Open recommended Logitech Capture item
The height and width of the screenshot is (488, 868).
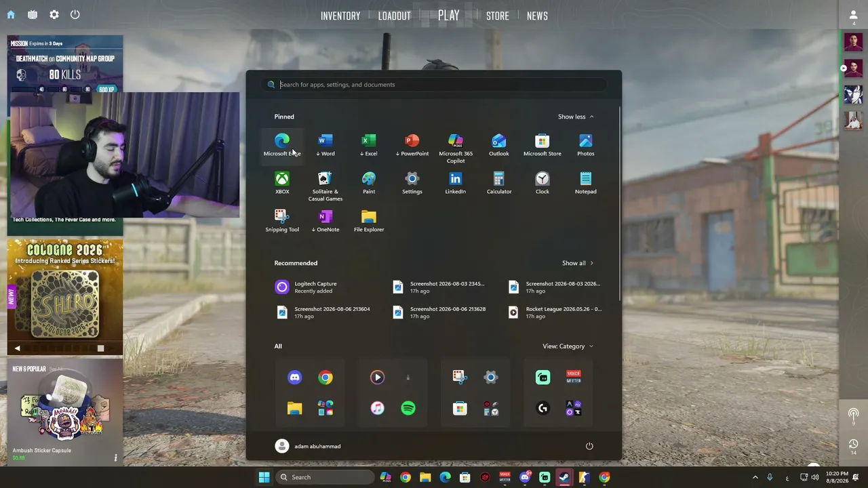click(x=325, y=287)
